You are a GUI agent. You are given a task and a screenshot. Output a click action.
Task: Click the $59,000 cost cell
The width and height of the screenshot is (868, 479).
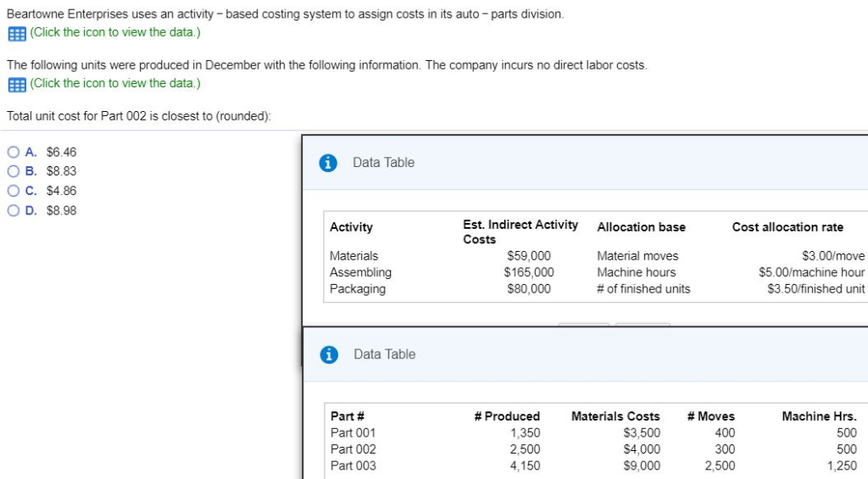point(529,256)
